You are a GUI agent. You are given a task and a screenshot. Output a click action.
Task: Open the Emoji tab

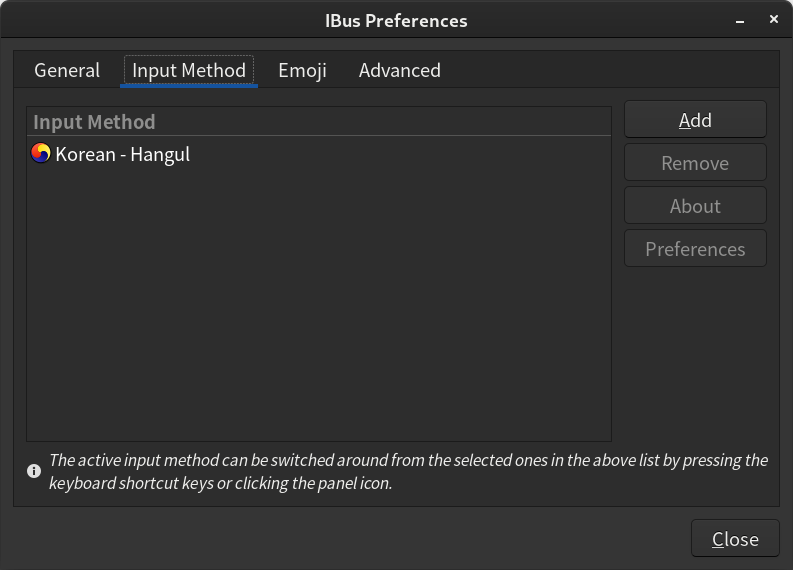point(302,70)
